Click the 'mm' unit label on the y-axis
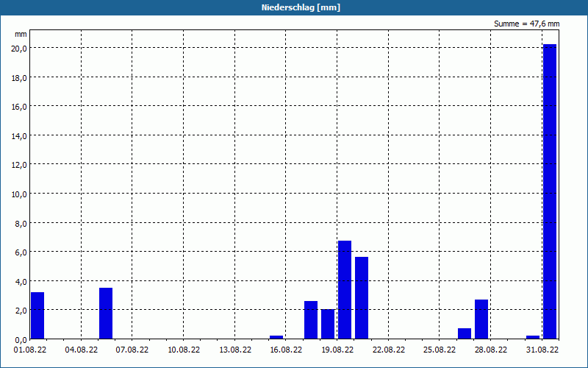This screenshot has height=368, width=588. [21, 35]
